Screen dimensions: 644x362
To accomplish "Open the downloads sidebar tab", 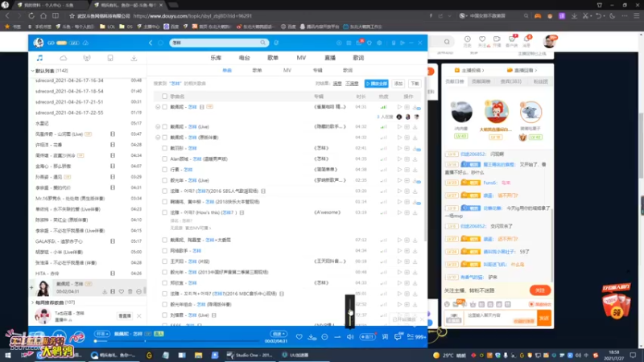I will [134, 58].
